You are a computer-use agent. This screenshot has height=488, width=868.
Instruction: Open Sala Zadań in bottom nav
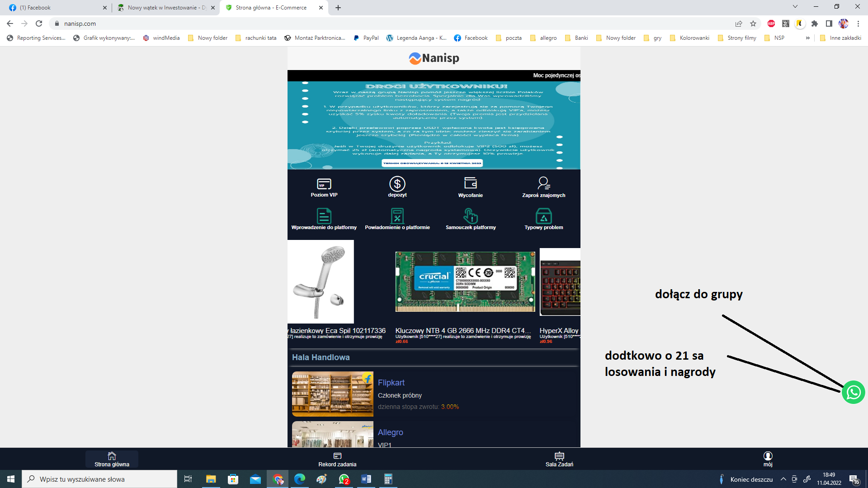tap(559, 459)
